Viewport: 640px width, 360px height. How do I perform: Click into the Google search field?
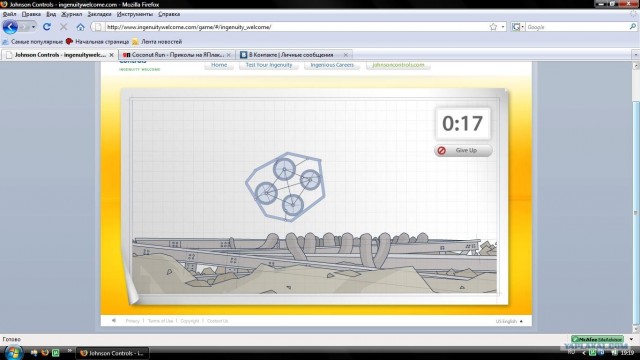point(577,27)
